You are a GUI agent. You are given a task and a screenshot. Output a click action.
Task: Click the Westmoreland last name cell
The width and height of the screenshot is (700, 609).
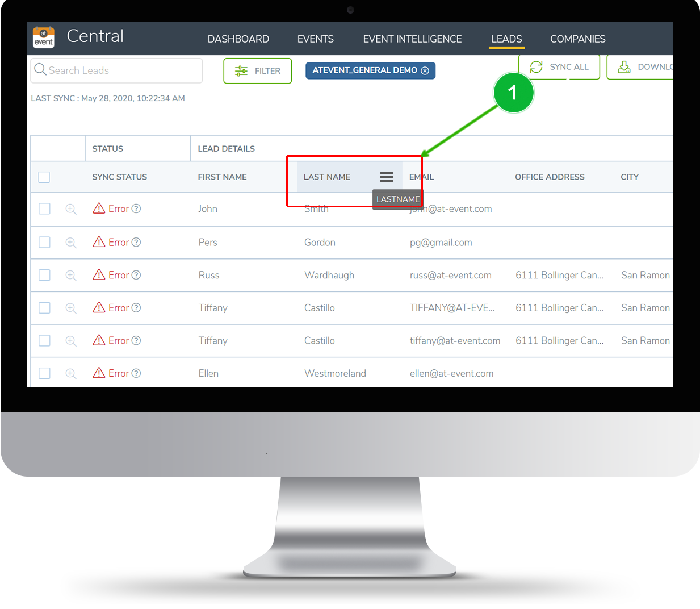click(335, 374)
